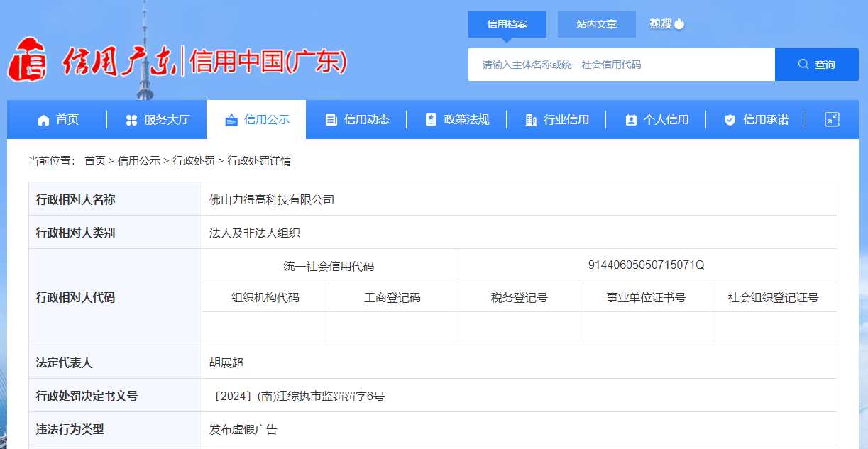Open the 首页 navigation item
Viewport: 868px width, 449px height.
[x=57, y=120]
